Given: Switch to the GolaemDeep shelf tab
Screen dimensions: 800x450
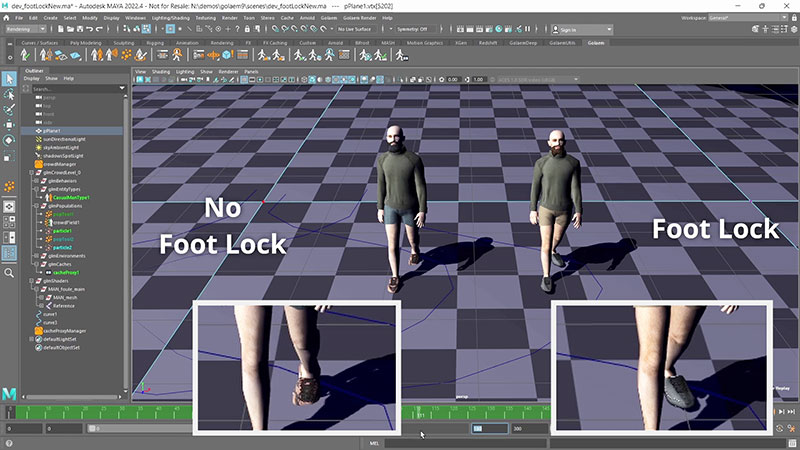Looking at the screenshot, I should pyautogui.click(x=525, y=44).
